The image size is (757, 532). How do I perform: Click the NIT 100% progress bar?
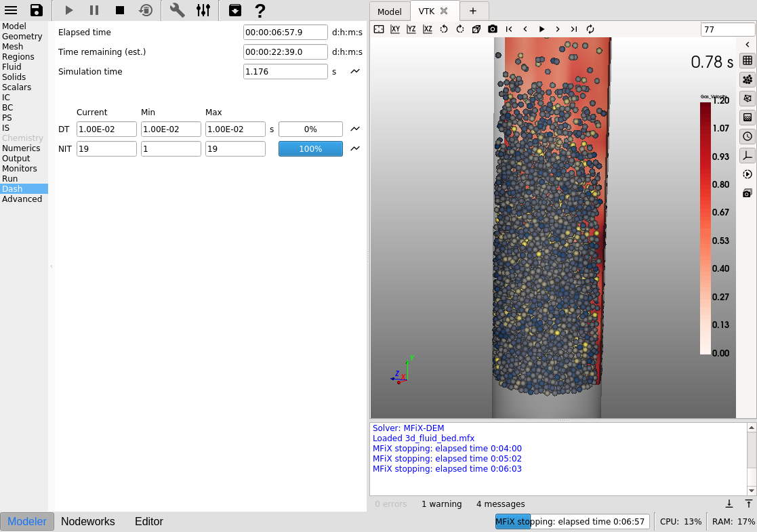pyautogui.click(x=310, y=148)
